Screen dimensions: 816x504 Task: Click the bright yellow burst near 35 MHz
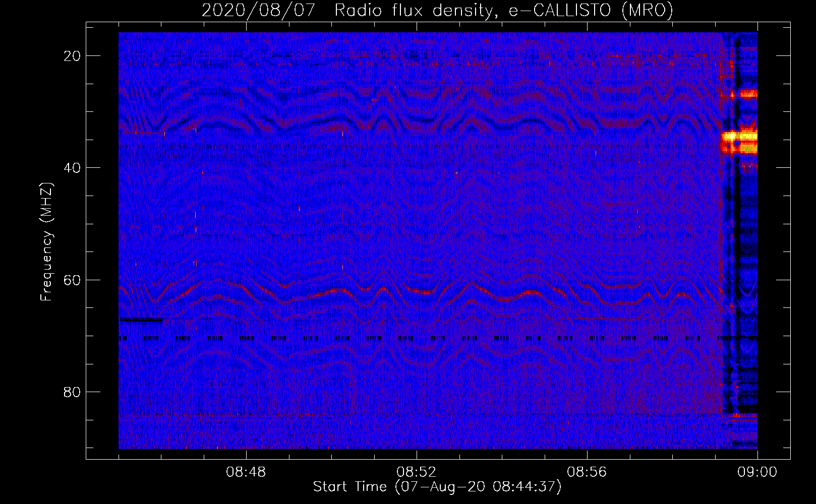pos(739,136)
